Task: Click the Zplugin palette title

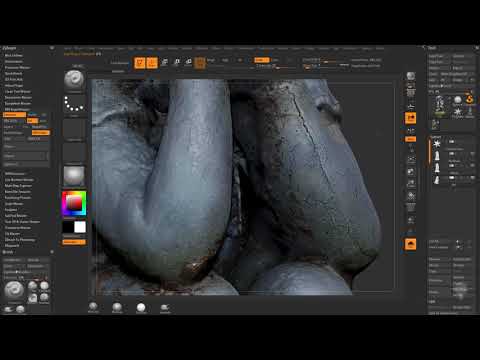Action: pyautogui.click(x=9, y=48)
